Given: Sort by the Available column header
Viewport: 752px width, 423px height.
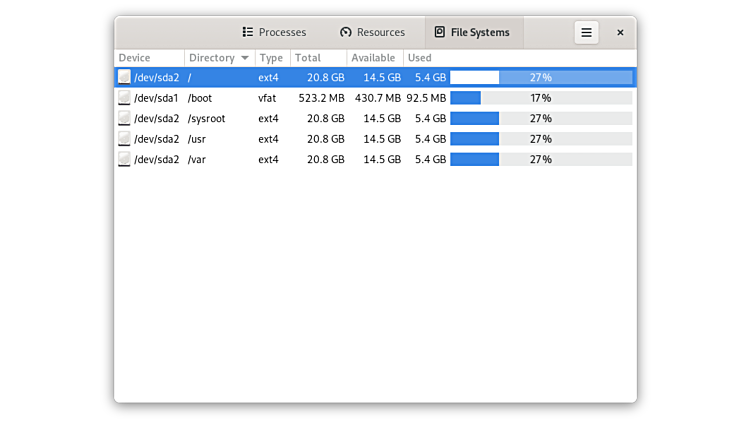Looking at the screenshot, I should (x=374, y=58).
